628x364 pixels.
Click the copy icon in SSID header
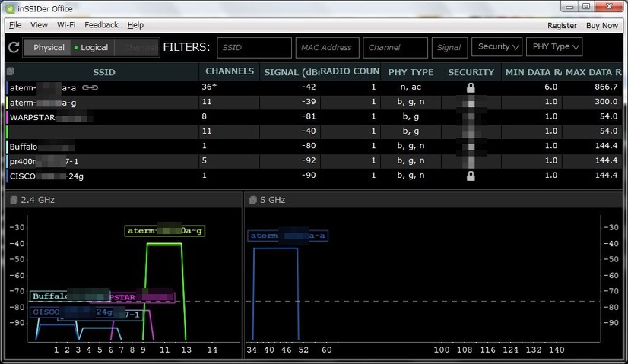click(x=11, y=71)
